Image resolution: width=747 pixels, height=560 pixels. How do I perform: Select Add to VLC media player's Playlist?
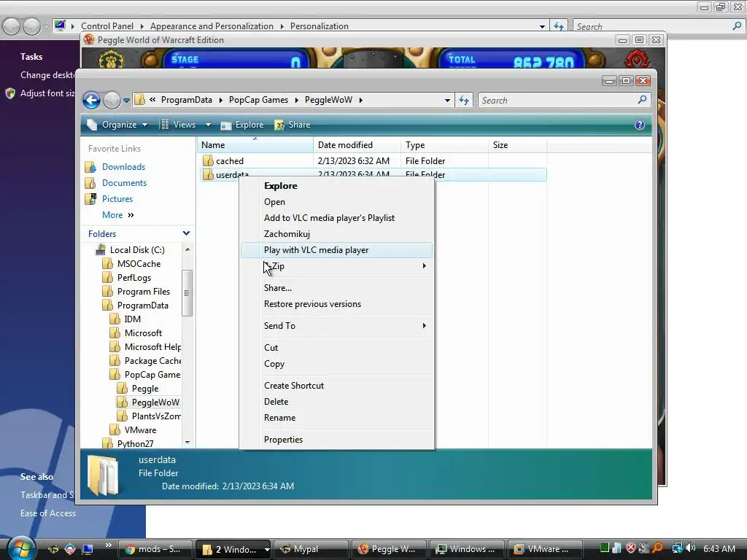[x=336, y=217]
